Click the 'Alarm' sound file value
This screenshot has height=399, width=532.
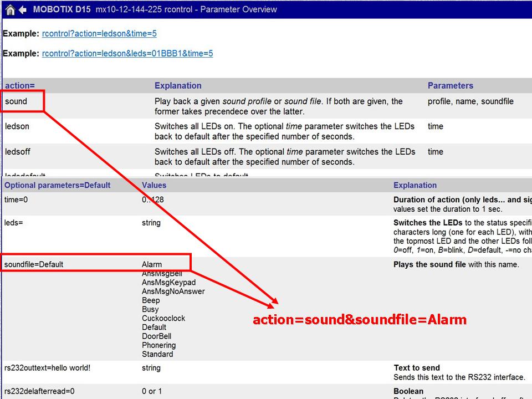152,264
